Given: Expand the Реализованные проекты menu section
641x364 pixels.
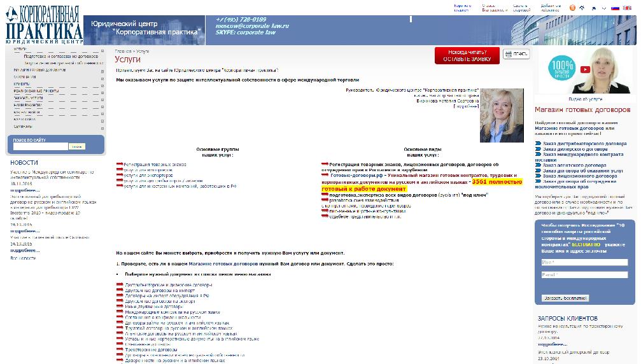Looking at the screenshot, I should (102, 93).
